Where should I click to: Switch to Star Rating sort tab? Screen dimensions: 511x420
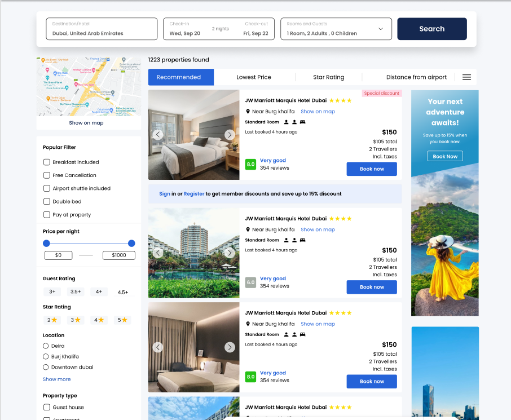328,77
